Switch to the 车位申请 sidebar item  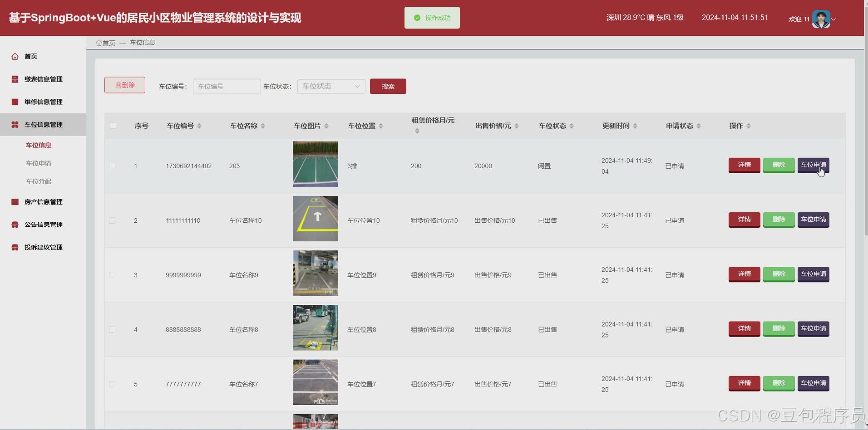39,163
